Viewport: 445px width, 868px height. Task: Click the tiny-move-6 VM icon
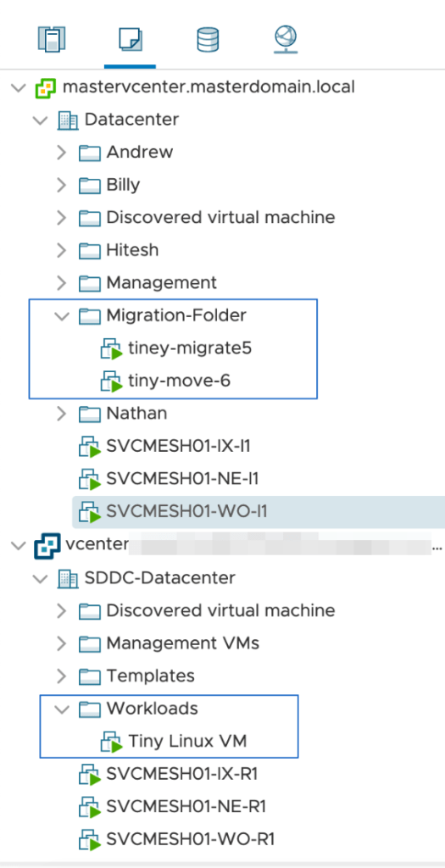coord(111,381)
